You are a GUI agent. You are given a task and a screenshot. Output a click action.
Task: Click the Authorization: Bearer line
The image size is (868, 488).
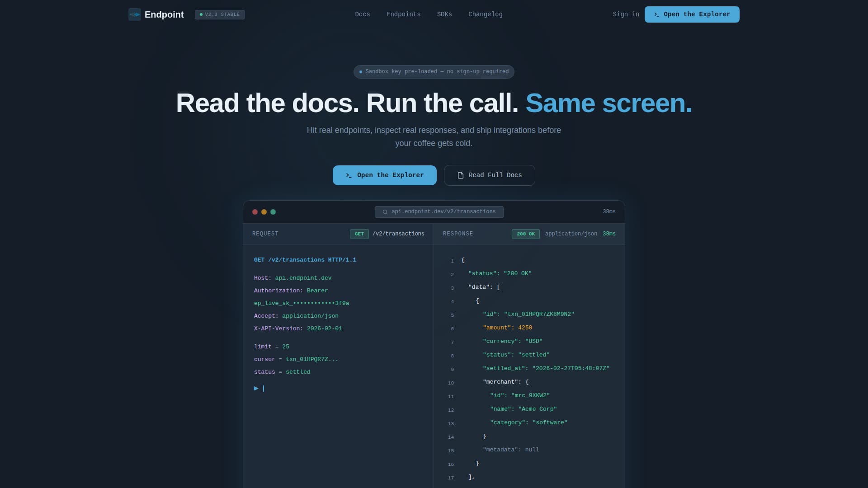click(x=291, y=291)
